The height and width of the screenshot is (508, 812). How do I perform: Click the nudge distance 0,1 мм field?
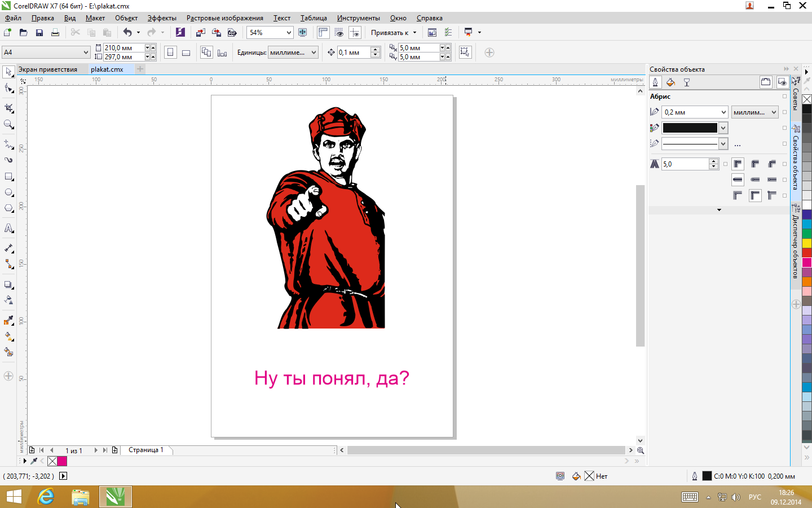(354, 52)
